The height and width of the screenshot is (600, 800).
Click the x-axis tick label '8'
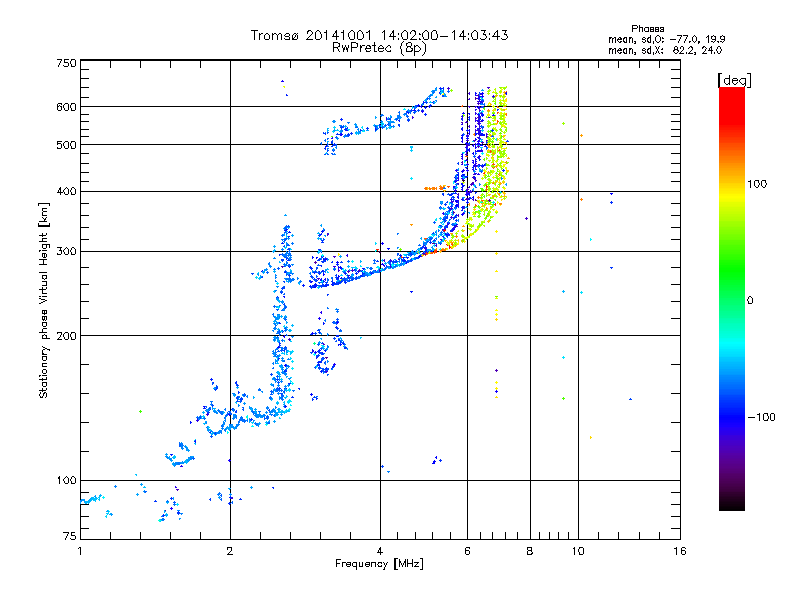(530, 551)
